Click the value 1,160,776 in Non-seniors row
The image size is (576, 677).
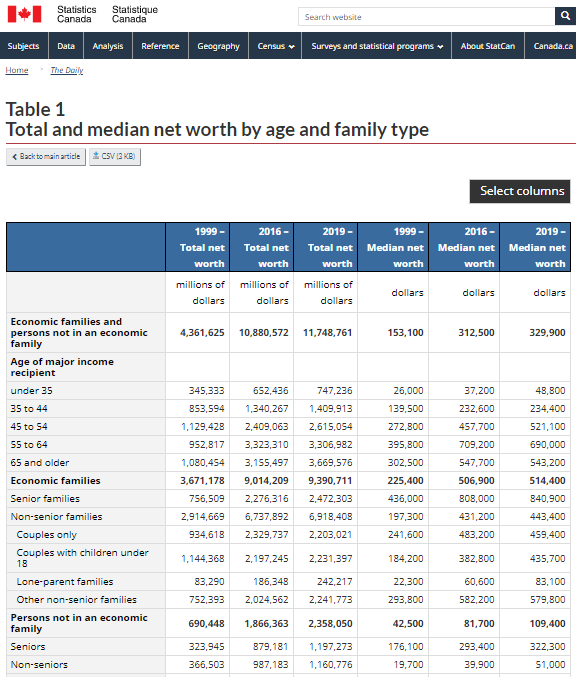[x=330, y=665]
